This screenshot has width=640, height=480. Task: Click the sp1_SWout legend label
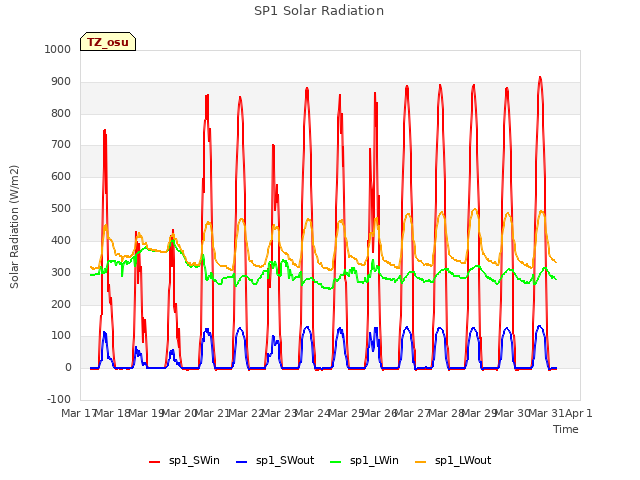285,461
